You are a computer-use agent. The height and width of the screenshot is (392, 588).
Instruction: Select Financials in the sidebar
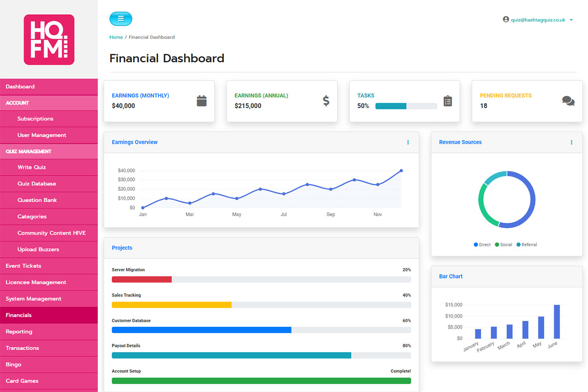(49, 315)
